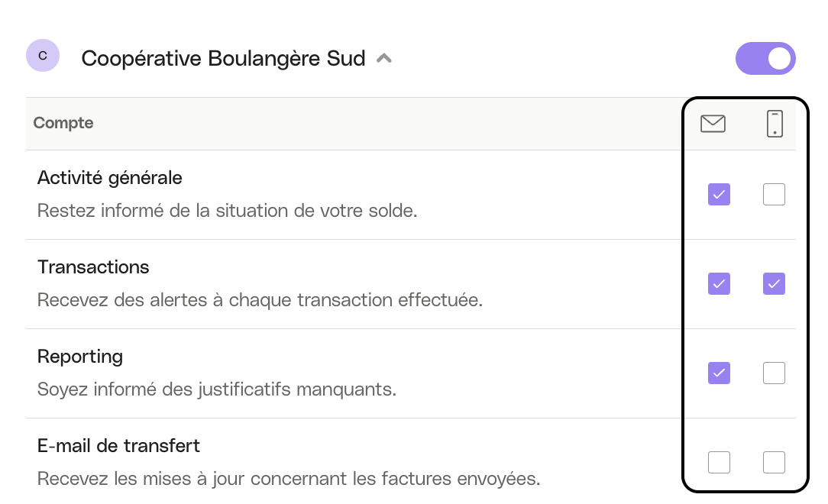Click the Recevez des alertes description text

[x=260, y=300]
